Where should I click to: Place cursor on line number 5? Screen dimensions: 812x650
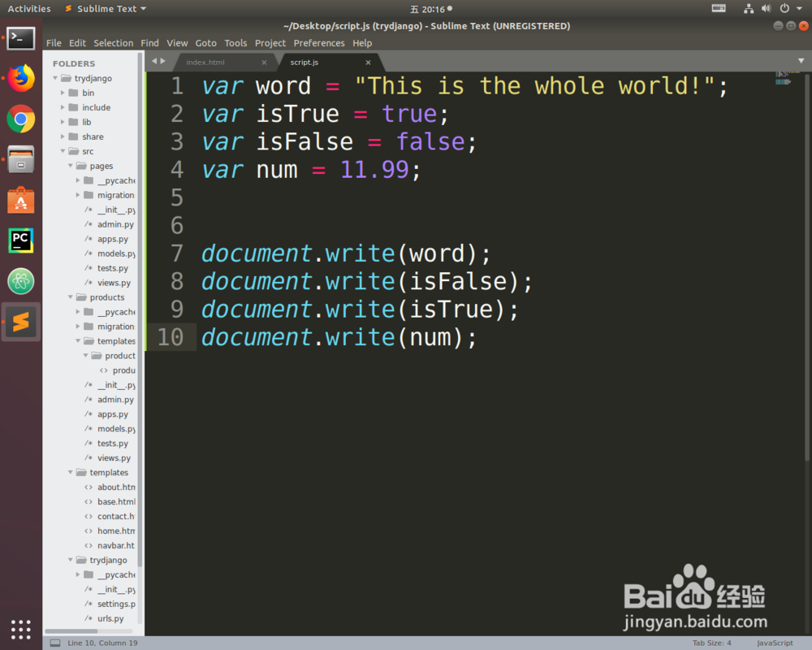[x=177, y=197]
